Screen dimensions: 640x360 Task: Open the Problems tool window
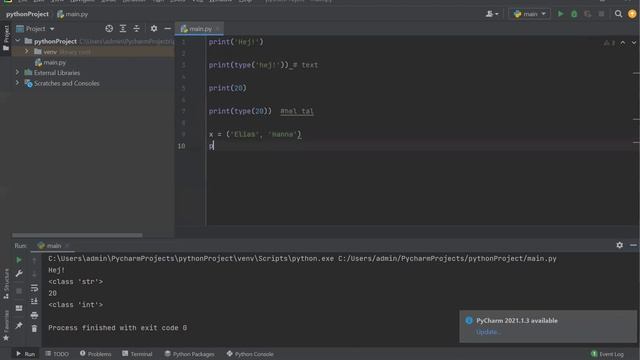point(96,354)
